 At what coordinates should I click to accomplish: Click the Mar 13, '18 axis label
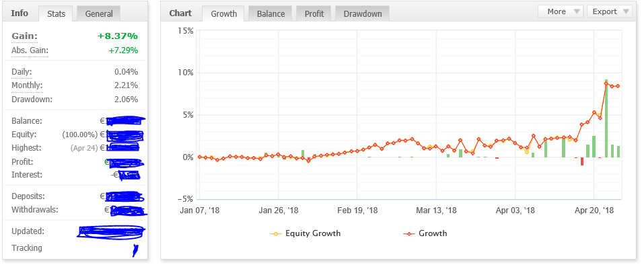pos(436,211)
